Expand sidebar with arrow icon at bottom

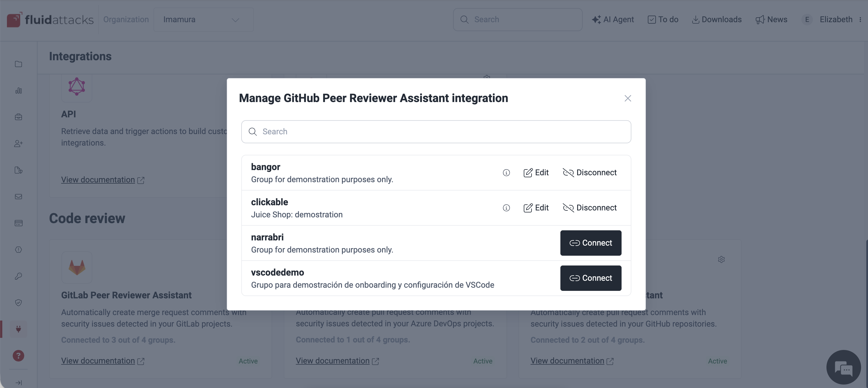18,383
